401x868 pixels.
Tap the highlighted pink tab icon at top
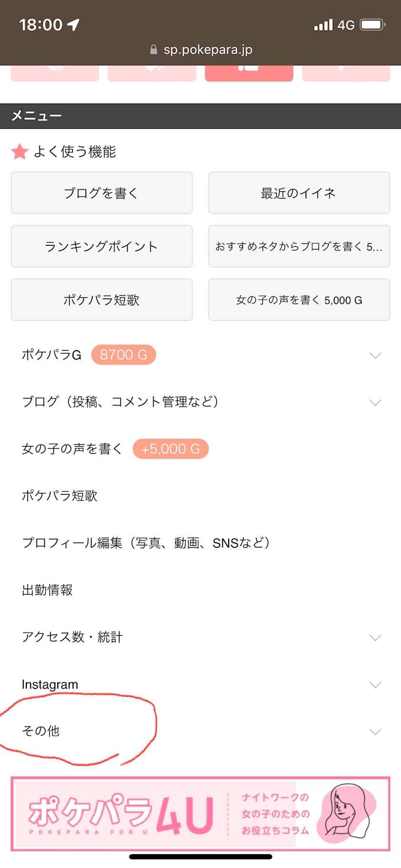click(249, 72)
